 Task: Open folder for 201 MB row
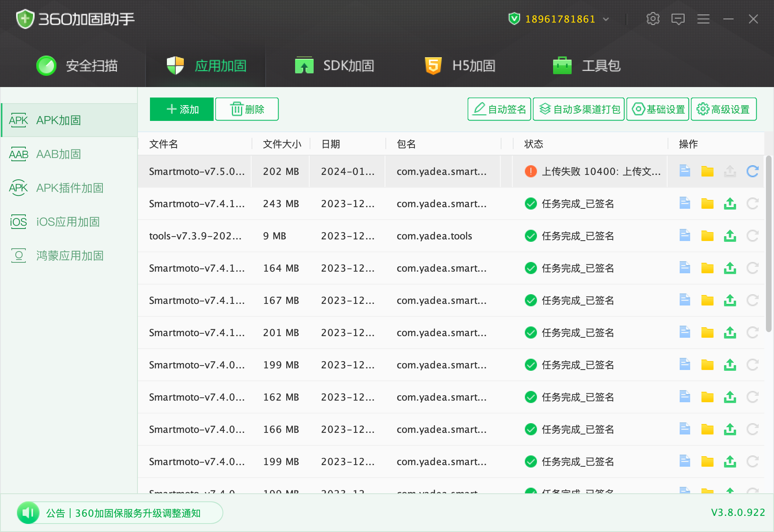tap(707, 332)
